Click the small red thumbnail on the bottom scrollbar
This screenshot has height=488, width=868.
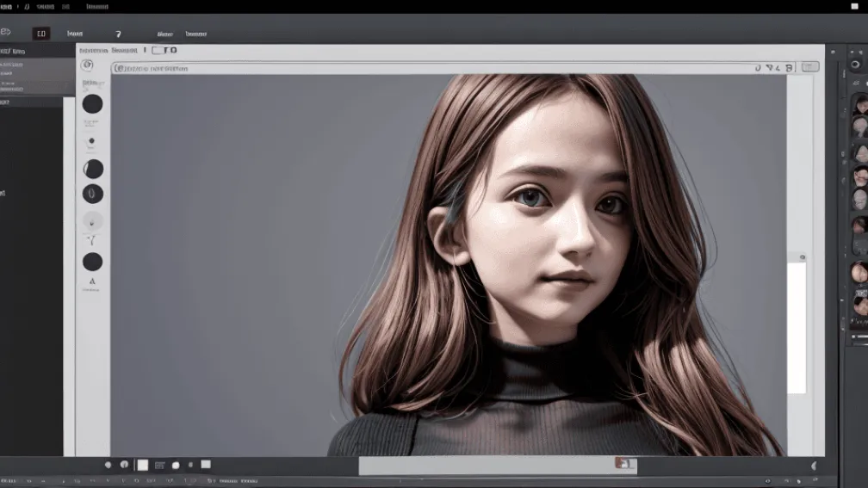coord(623,464)
